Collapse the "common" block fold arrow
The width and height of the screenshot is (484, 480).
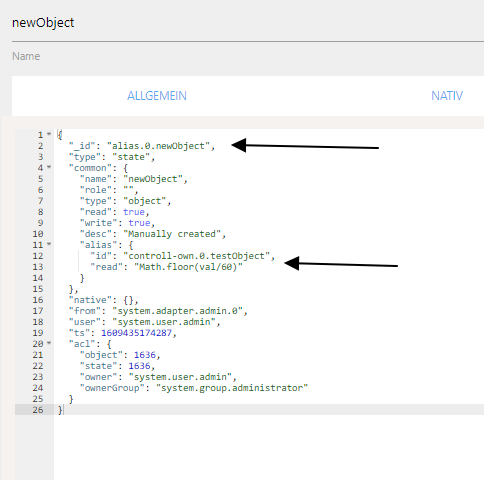(49, 167)
